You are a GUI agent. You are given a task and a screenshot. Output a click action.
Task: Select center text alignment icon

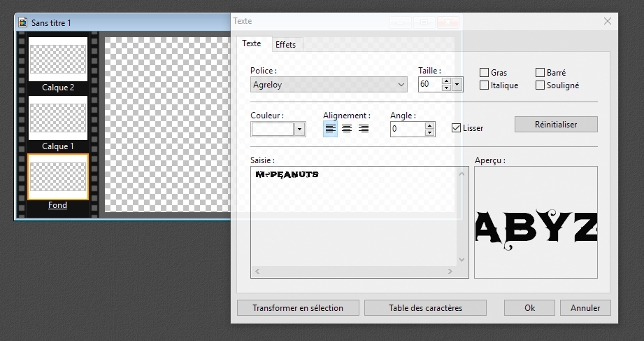347,129
